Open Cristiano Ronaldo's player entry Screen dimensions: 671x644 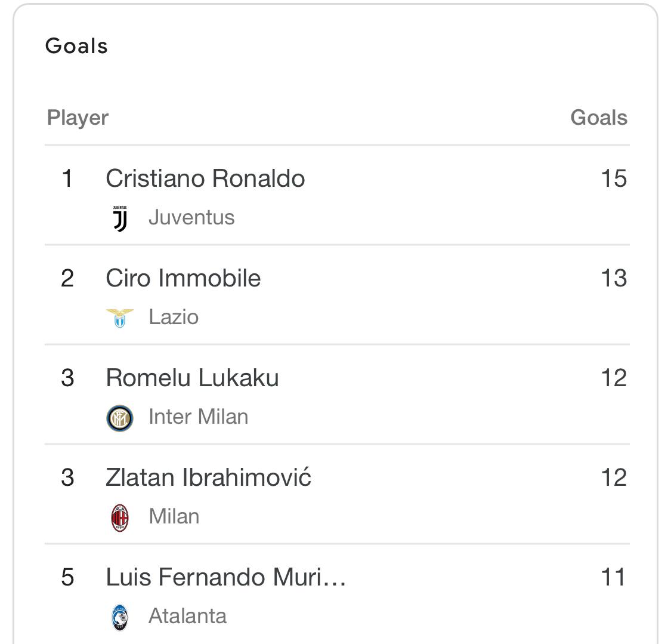(205, 178)
